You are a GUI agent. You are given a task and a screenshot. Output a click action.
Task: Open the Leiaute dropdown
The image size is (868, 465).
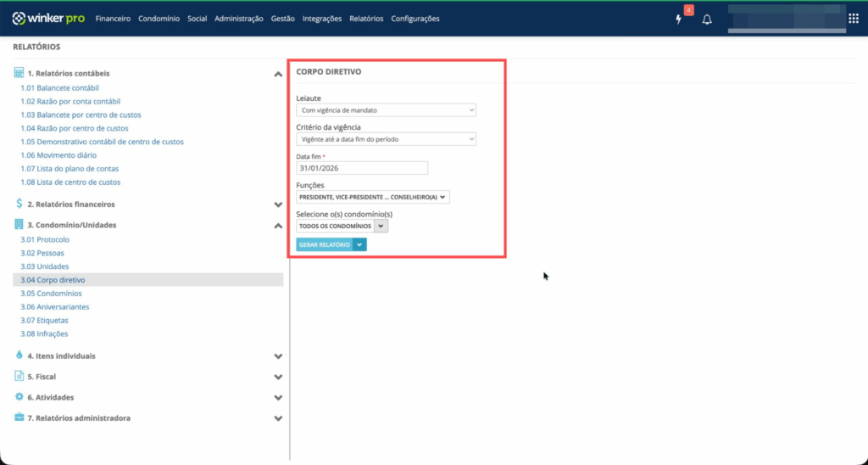386,110
